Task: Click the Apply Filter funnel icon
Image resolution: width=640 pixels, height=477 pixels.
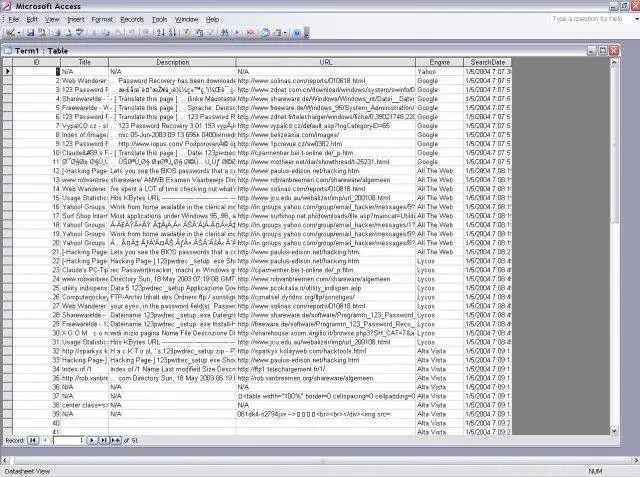Action: (x=211, y=33)
